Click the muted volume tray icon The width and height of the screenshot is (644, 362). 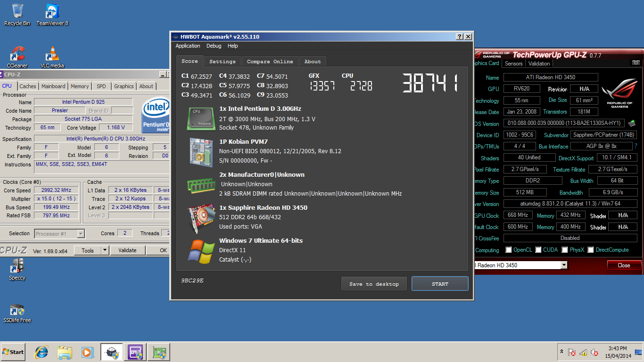[x=594, y=352]
